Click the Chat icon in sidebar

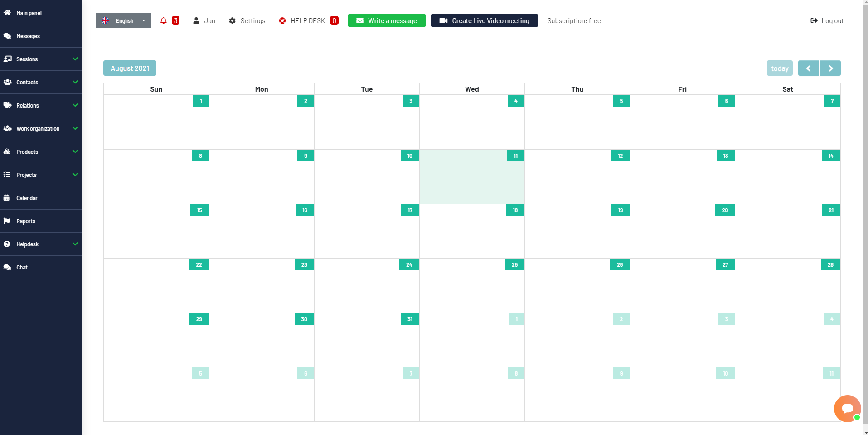pos(7,267)
